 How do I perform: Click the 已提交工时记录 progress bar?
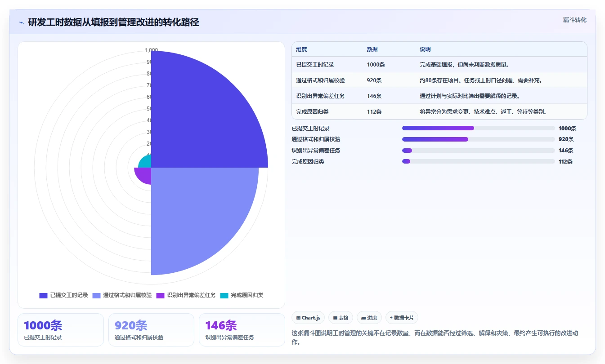[x=478, y=128]
